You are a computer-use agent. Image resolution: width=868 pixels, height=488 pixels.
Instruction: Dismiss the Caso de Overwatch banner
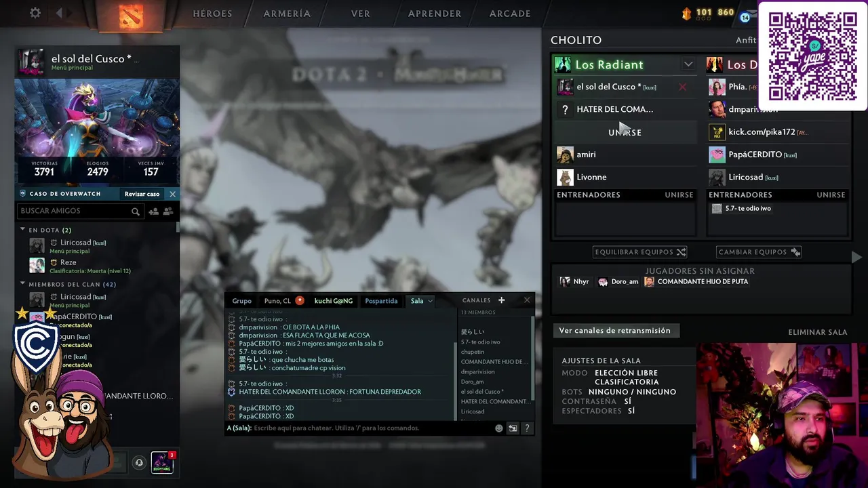click(x=172, y=194)
